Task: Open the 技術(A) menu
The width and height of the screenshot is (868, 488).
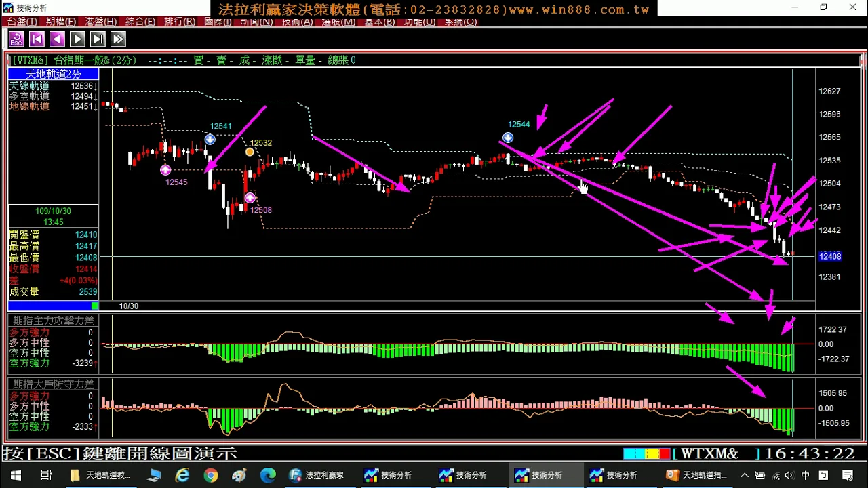Action: (297, 22)
